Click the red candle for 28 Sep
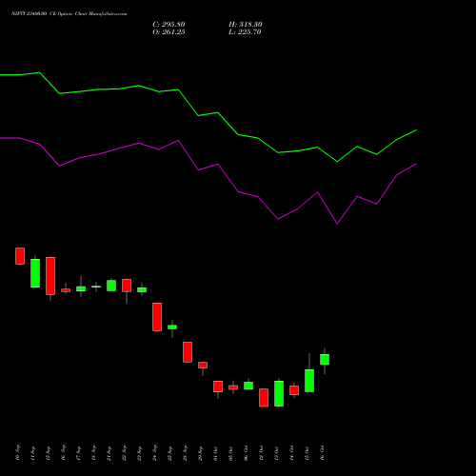The image size is (476, 476). pos(188,352)
